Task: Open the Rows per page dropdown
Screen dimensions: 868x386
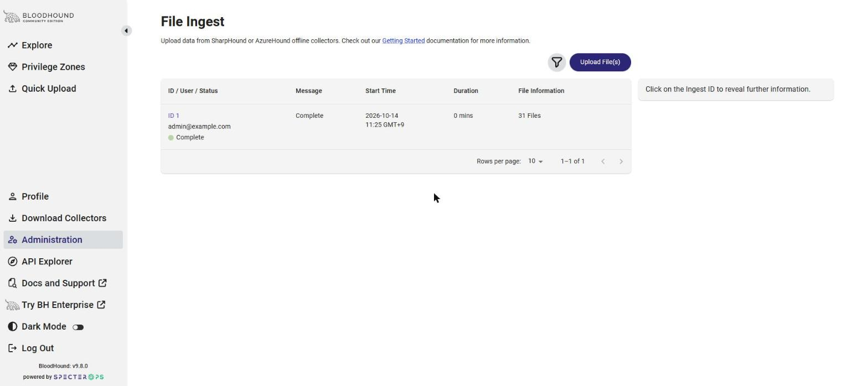Action: coord(535,161)
